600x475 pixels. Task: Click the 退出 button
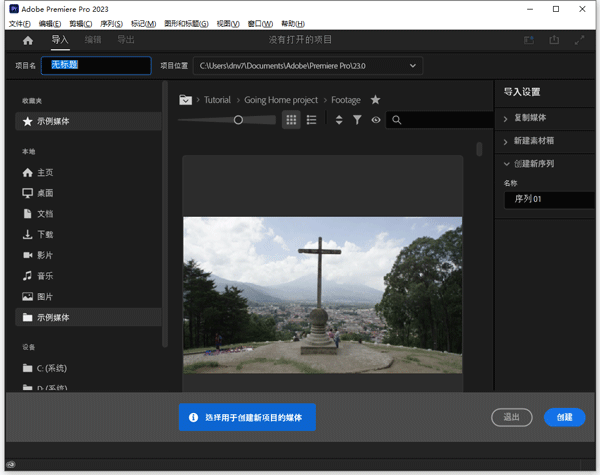click(x=511, y=417)
